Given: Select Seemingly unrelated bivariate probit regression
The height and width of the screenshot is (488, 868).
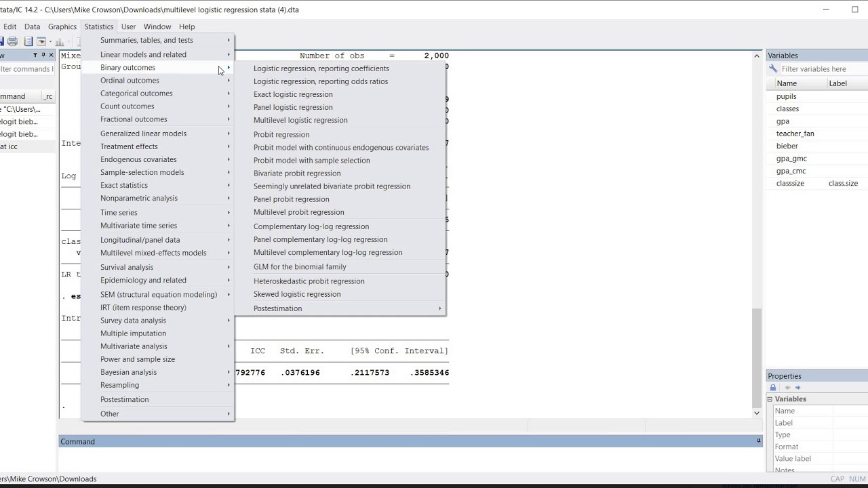Looking at the screenshot, I should coord(340,186).
